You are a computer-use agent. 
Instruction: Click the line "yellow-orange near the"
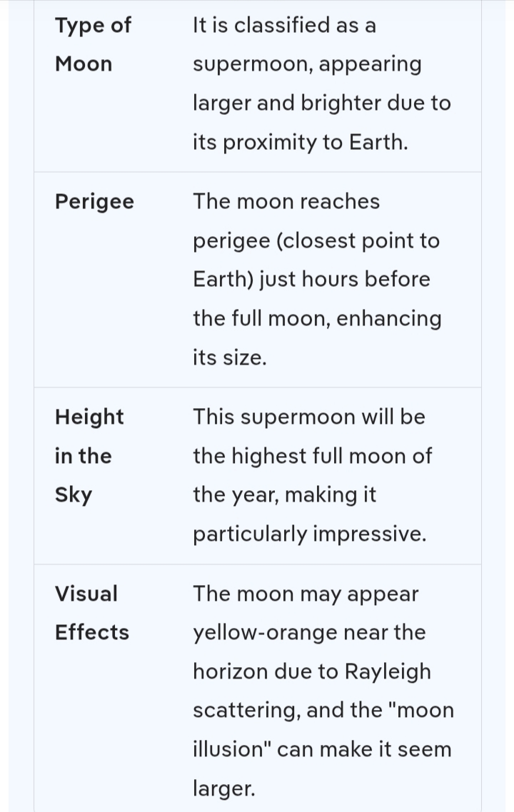tap(308, 632)
